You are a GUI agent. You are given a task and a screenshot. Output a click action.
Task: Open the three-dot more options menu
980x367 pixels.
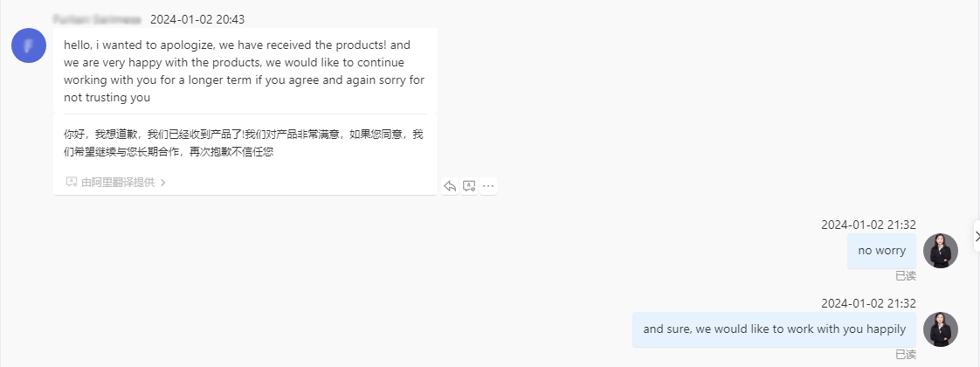[488, 186]
